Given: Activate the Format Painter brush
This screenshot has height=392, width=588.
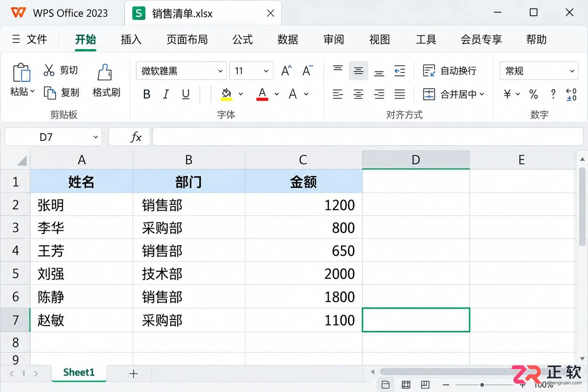Looking at the screenshot, I should point(105,72).
